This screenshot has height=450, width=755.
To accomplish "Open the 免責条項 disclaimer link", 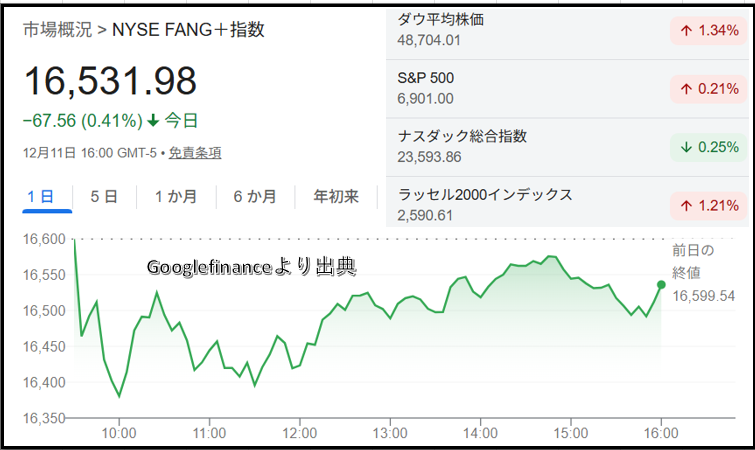I will pos(195,153).
